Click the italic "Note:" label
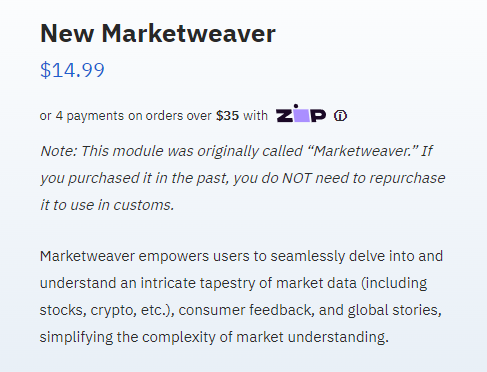This screenshot has width=487, height=372. tap(59, 151)
